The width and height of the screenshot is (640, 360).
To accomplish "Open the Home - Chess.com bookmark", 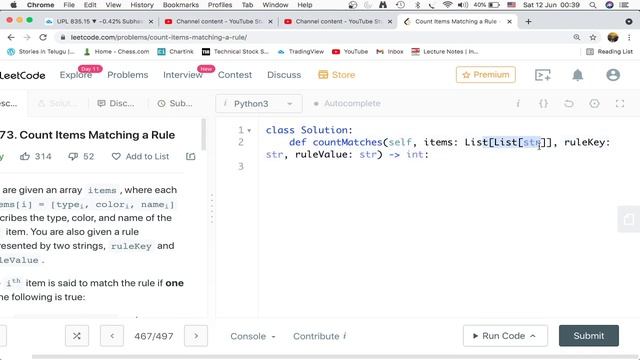I will click(x=116, y=51).
